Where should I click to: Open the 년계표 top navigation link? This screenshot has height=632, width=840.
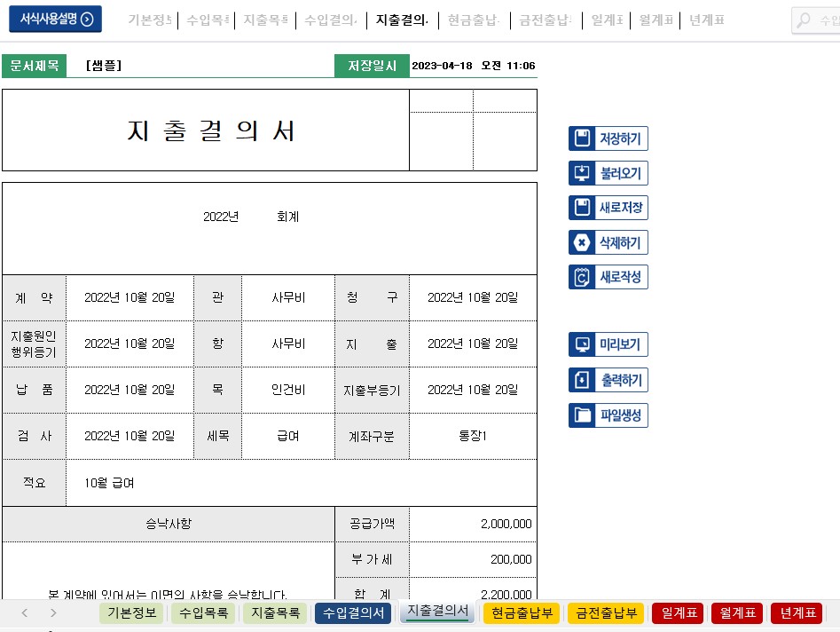(x=707, y=20)
